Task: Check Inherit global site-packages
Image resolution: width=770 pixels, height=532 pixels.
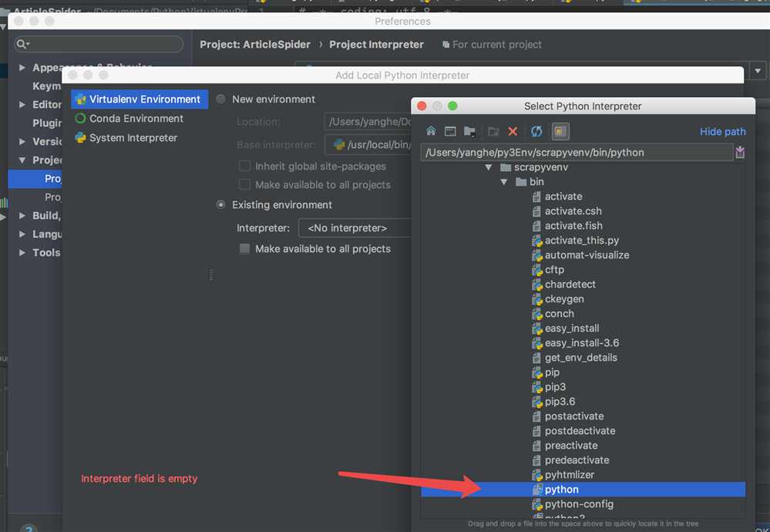Action: [x=244, y=166]
